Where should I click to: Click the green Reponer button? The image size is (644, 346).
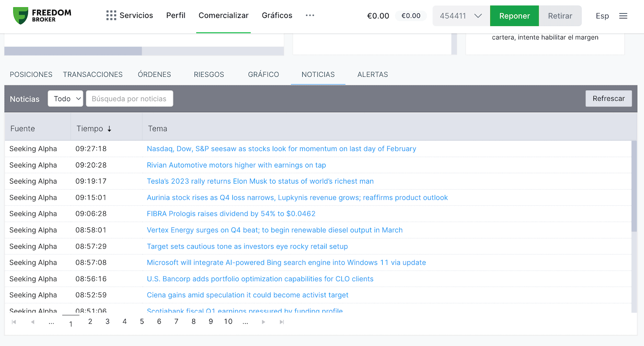coord(514,16)
